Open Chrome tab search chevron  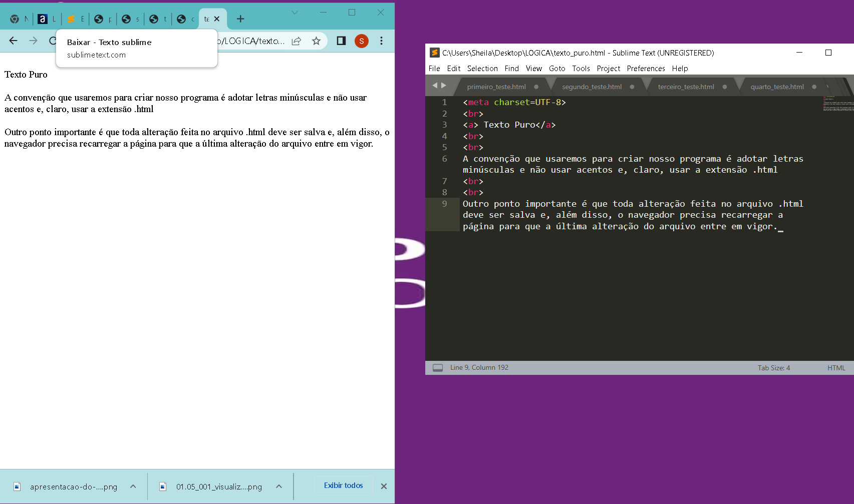(295, 13)
